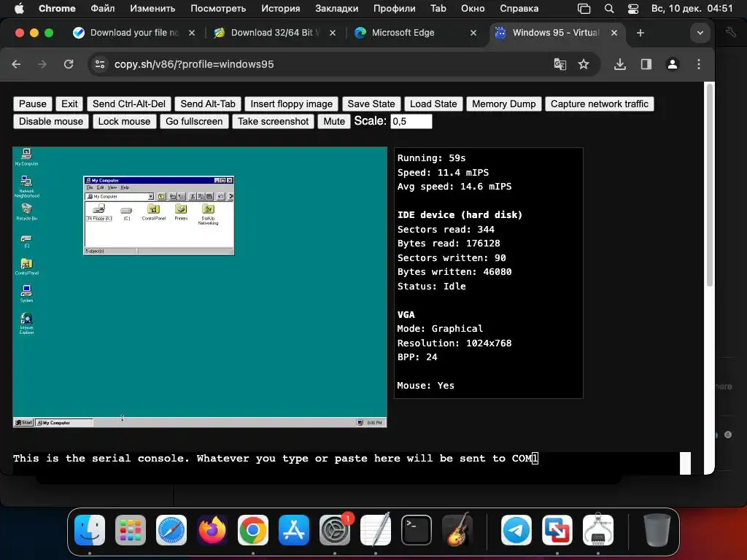Viewport: 747px width, 560px height.
Task: Click the Send Alt-Tab button
Action: point(208,104)
